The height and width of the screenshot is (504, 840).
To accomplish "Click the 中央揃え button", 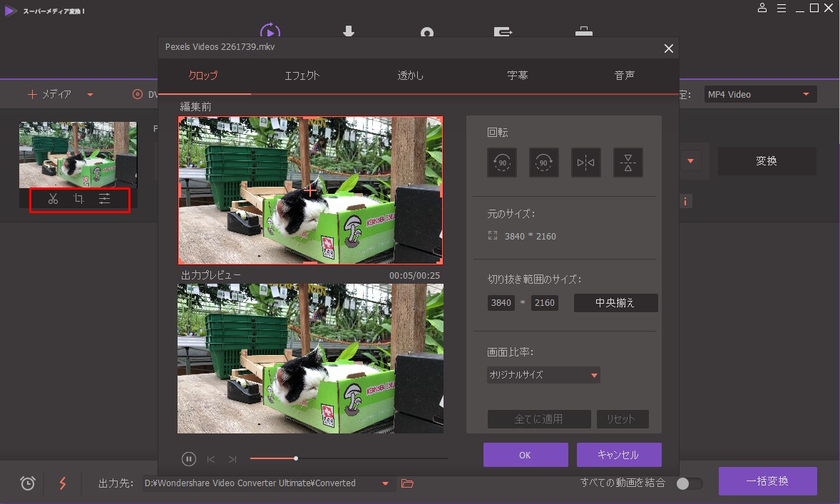I will (x=615, y=303).
